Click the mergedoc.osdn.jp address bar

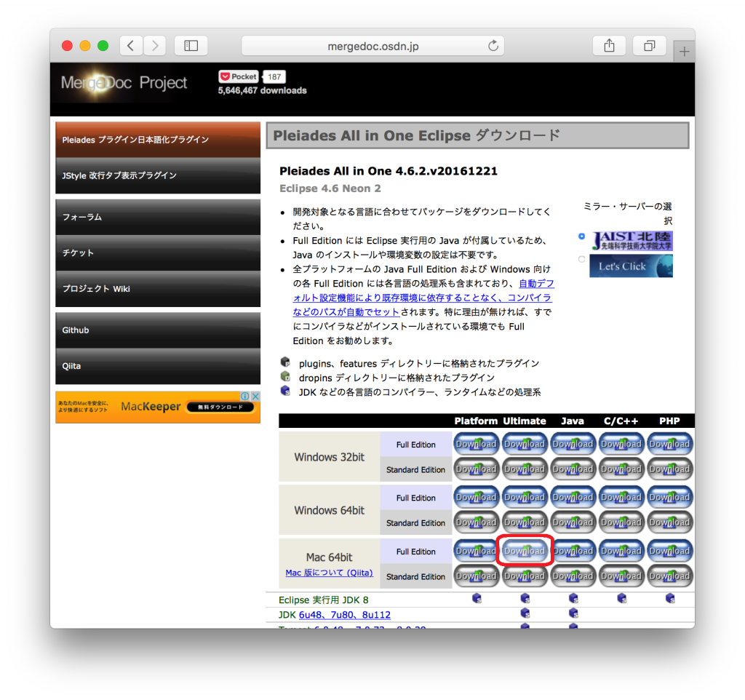pos(373,46)
